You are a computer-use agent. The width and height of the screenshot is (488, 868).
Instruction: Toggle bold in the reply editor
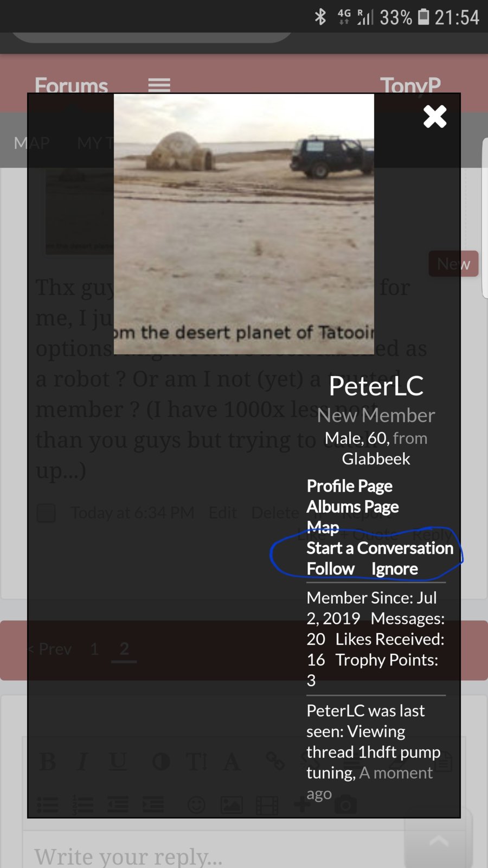47,762
